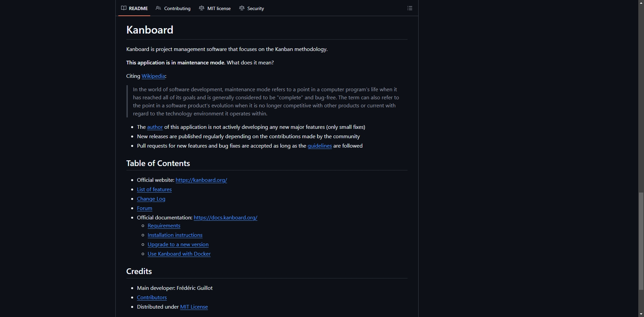Click the scrollbar up arrow

pos(641,3)
